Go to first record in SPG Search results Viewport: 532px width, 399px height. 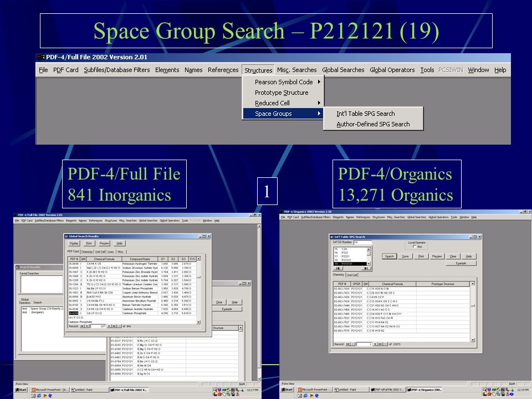[x=348, y=344]
